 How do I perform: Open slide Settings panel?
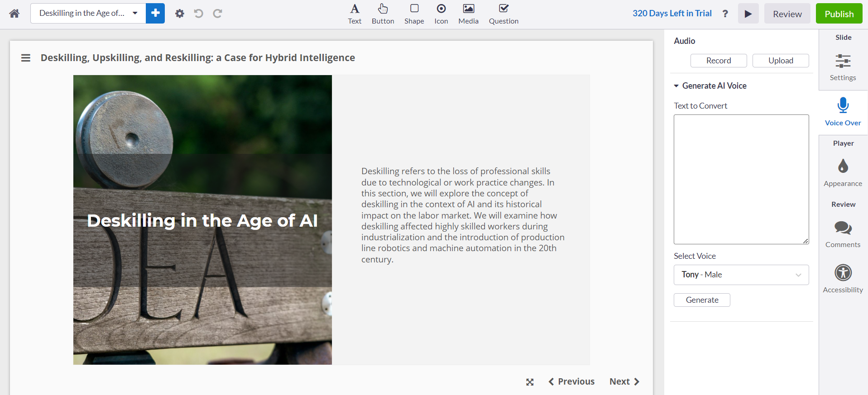(843, 67)
